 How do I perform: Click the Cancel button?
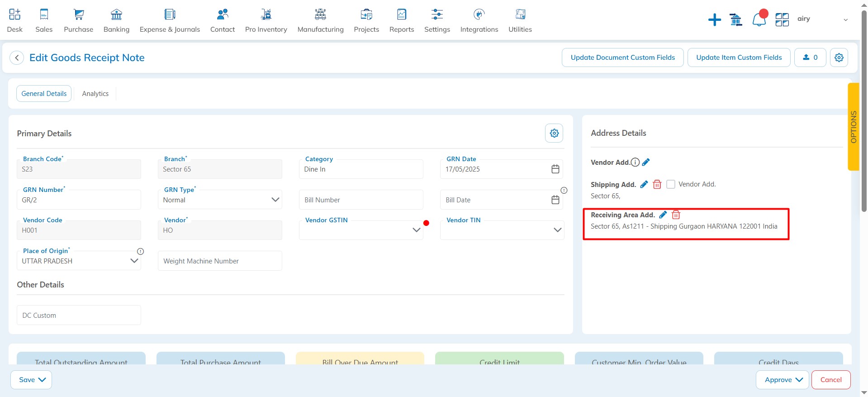pos(831,380)
